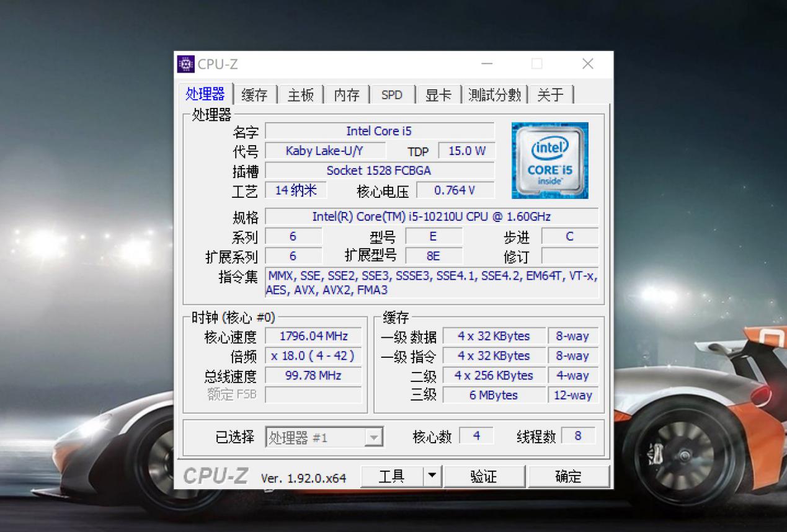Click the Intel Core i5 inside logo
The width and height of the screenshot is (787, 532).
click(549, 161)
